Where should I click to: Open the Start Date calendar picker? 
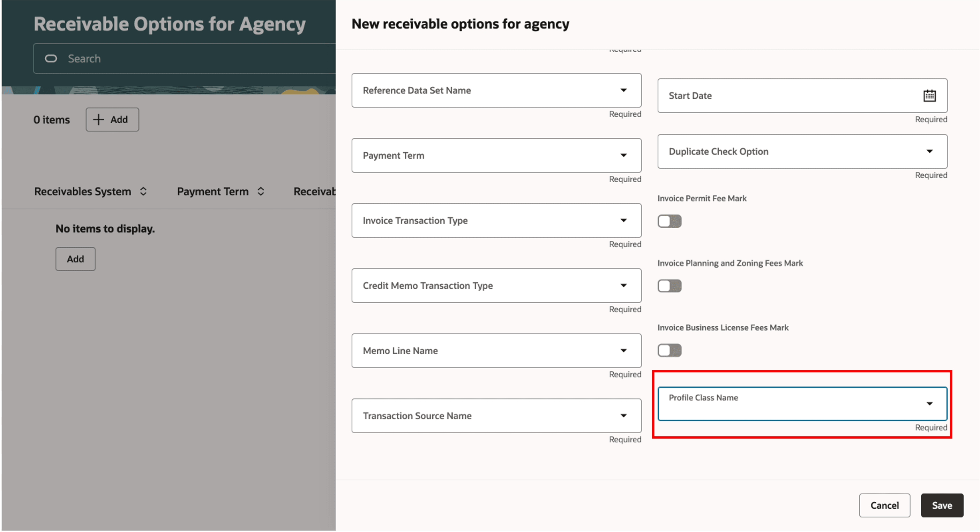[x=929, y=96]
